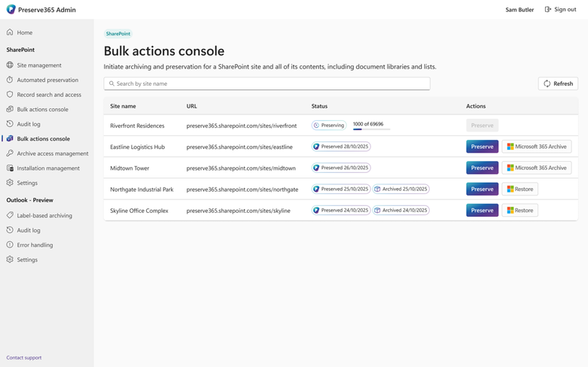Click the Preserve365 logo icon

[x=11, y=9]
